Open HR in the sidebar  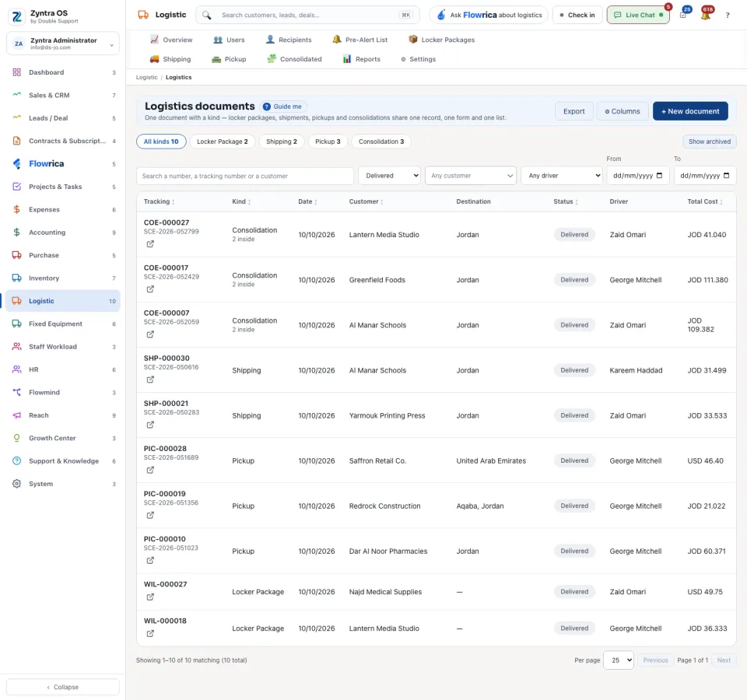63,369
